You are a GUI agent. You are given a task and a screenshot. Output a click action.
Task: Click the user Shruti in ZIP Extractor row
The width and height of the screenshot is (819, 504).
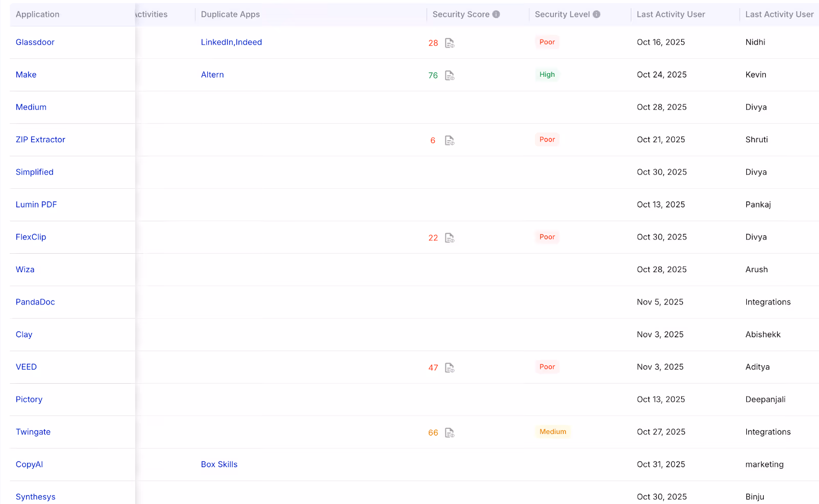click(757, 140)
